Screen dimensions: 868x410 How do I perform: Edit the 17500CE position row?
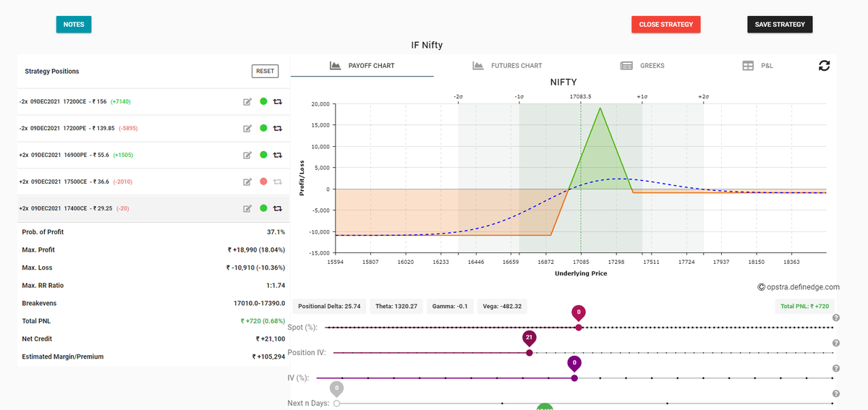[247, 181]
